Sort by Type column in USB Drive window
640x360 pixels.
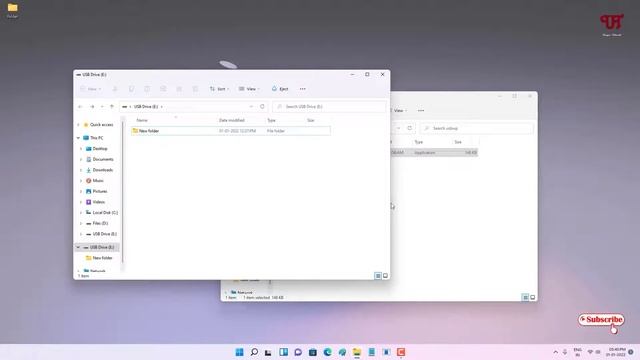point(271,120)
